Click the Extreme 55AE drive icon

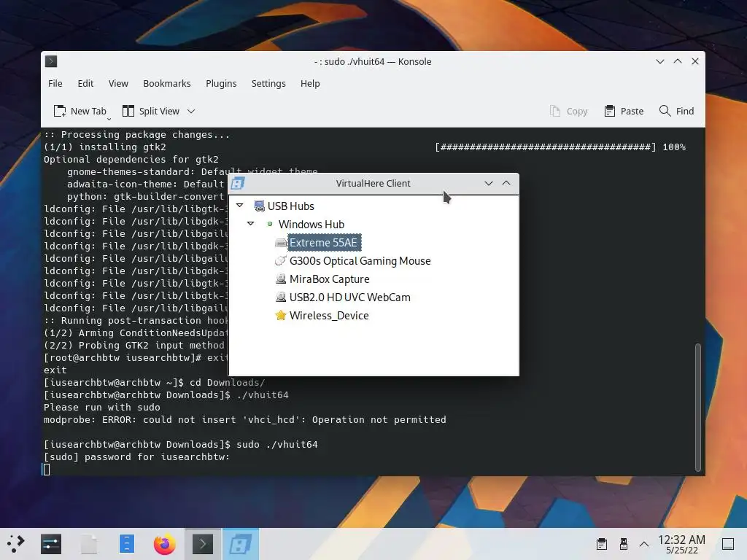(x=281, y=242)
